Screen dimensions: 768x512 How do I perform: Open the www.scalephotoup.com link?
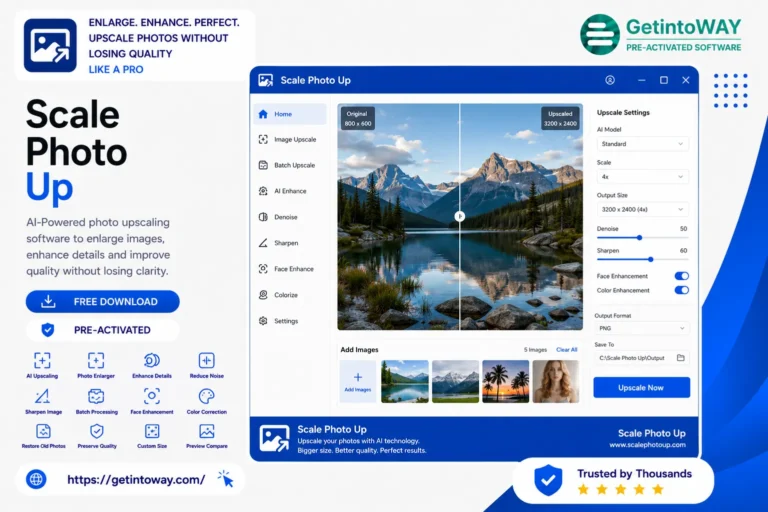(648, 445)
